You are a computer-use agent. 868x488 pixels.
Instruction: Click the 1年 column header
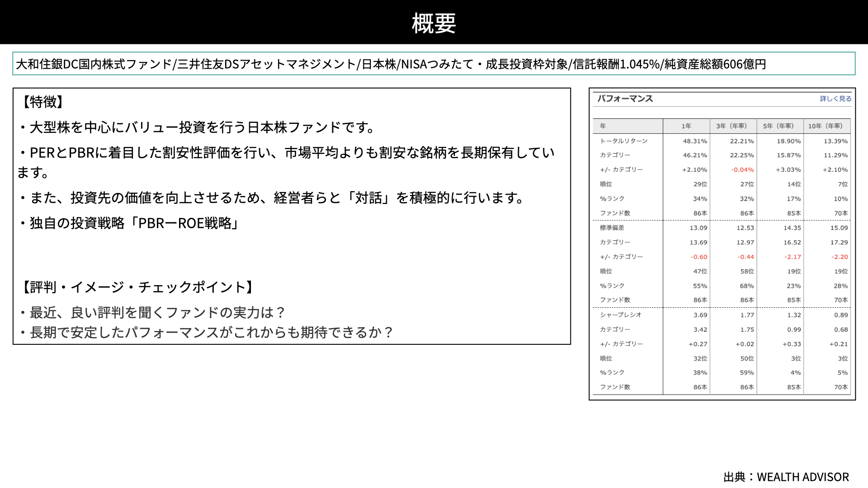click(x=686, y=126)
